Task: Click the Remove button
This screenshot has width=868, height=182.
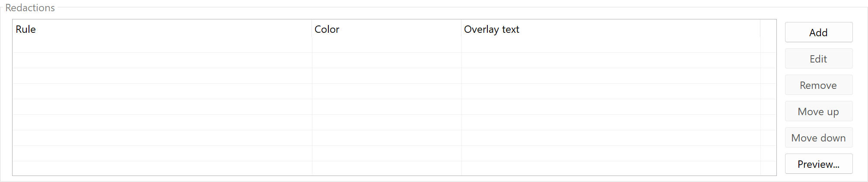Action: (818, 85)
